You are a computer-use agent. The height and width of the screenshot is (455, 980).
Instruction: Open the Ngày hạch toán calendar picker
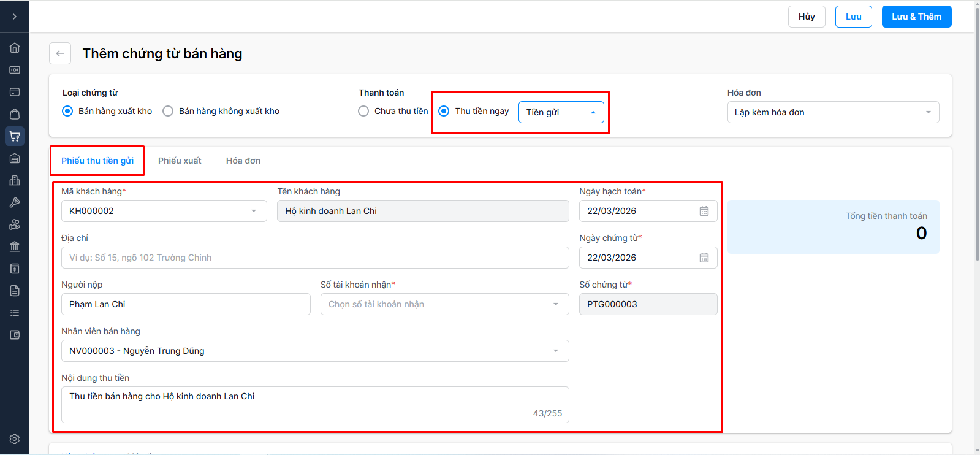coord(704,211)
